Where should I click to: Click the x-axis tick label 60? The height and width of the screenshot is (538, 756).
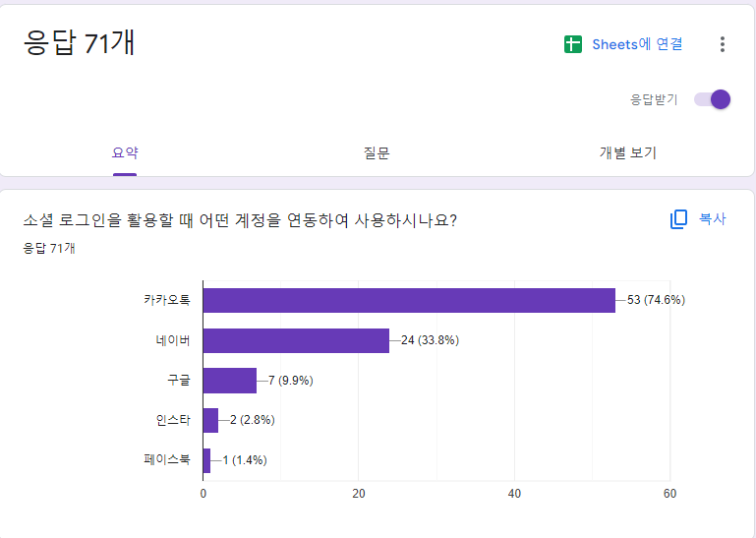tap(669, 494)
